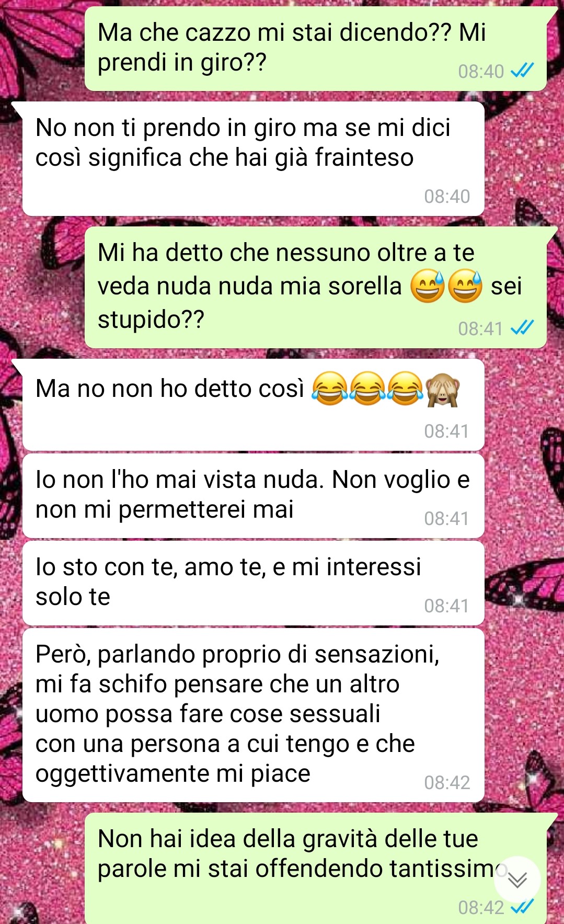Click the 08:40 timestamp on the received message
This screenshot has width=564, height=924.
(447, 196)
